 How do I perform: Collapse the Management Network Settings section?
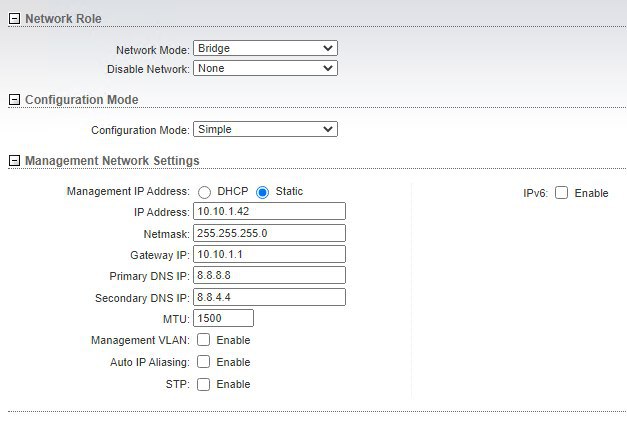coord(14,160)
